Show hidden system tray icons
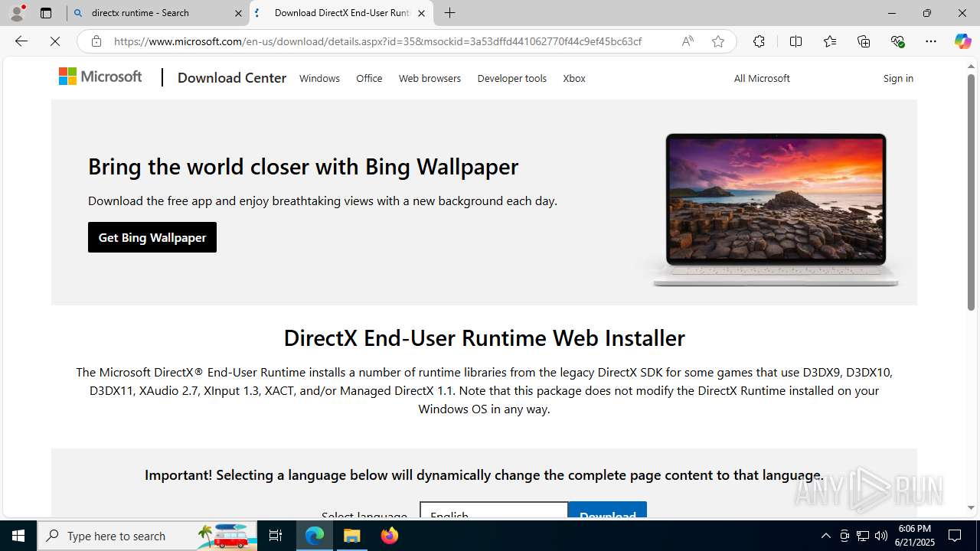 (x=825, y=536)
